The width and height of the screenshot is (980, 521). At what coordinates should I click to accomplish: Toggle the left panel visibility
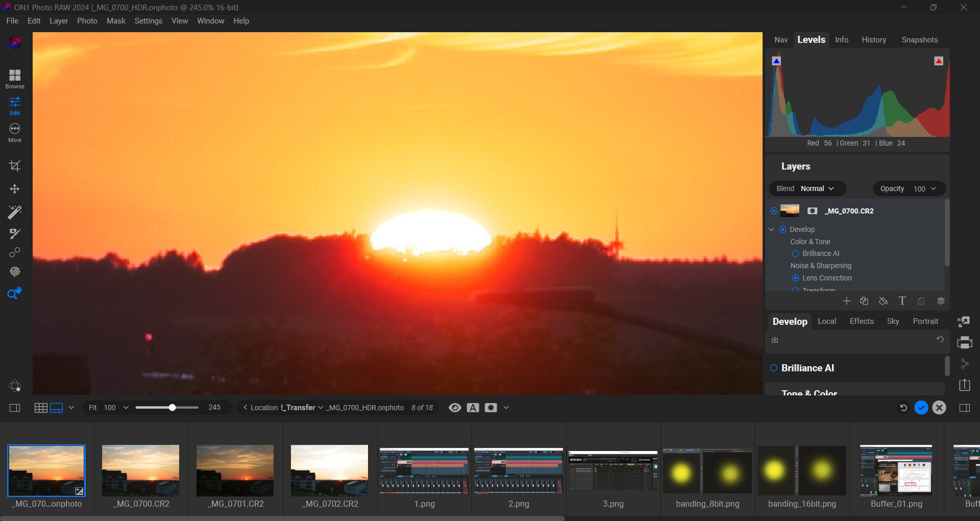pos(15,408)
